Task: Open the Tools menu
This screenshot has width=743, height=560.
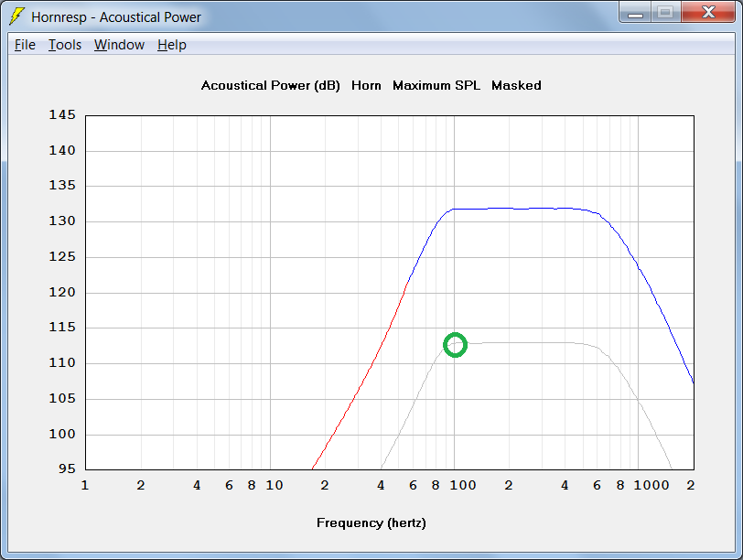Action: [65, 45]
